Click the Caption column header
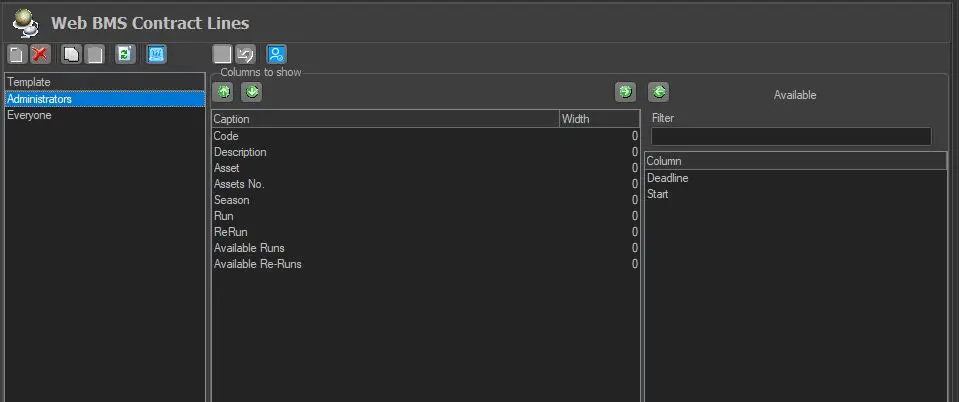The height and width of the screenshot is (402, 959). [385, 119]
